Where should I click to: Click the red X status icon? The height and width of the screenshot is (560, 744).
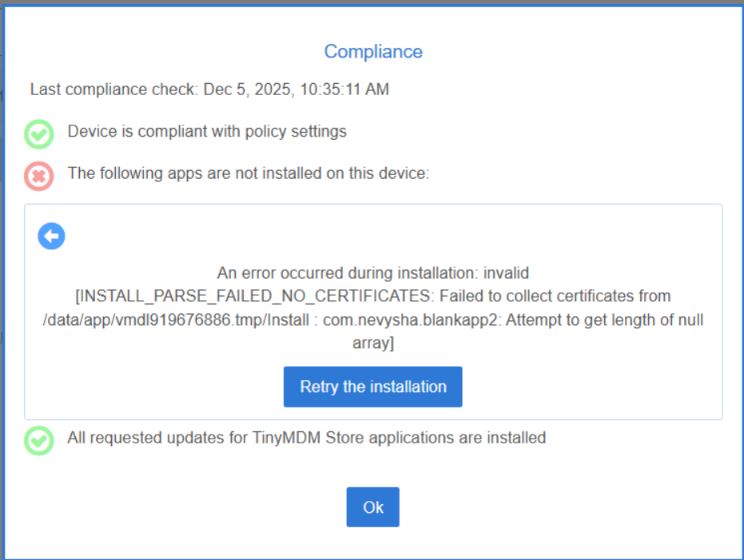38,175
